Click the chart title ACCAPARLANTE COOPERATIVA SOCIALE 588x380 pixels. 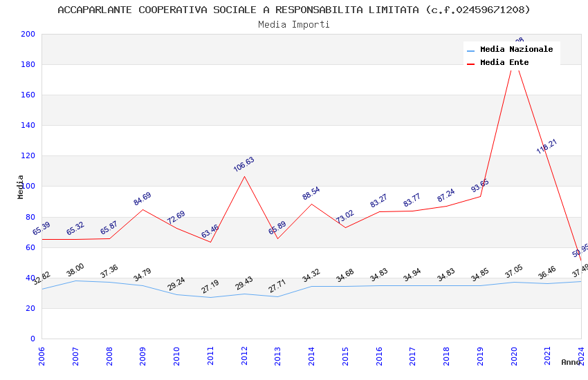294,10
